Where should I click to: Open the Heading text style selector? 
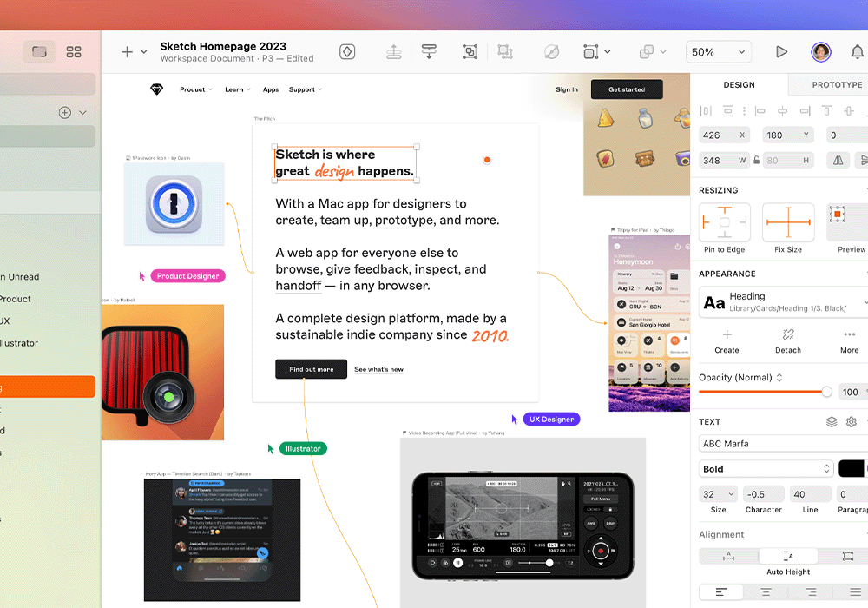coord(783,302)
